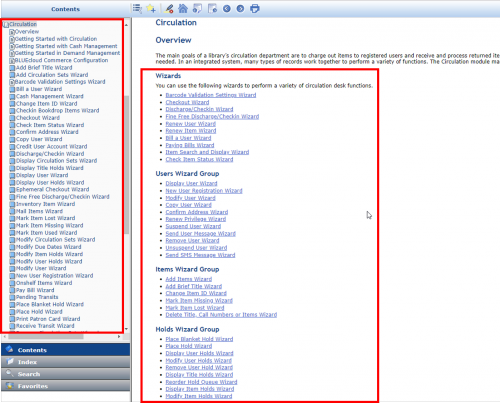Open Reorder Hold Queue Wizard link
The image size is (500, 403).
201,382
